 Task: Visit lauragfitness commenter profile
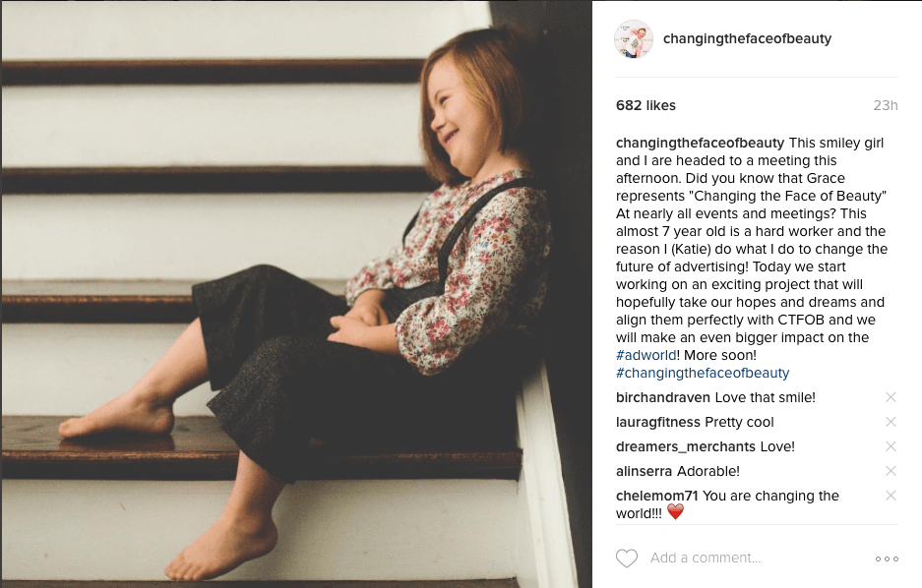pos(658,423)
